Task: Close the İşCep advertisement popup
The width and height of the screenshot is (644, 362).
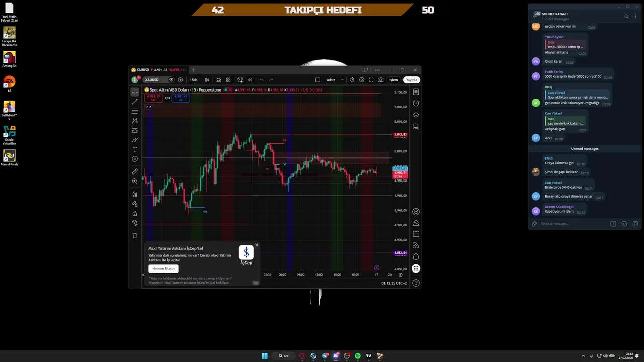Action: point(256,245)
